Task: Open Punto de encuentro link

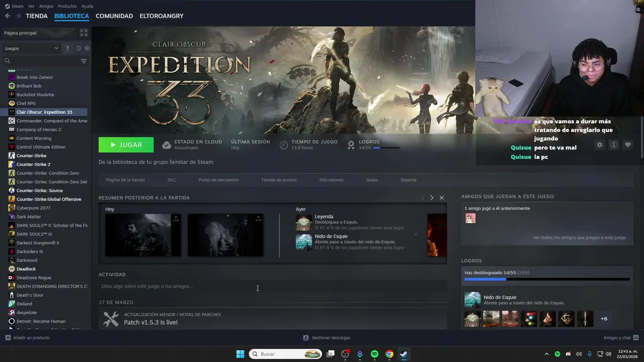Action: [x=218, y=179]
